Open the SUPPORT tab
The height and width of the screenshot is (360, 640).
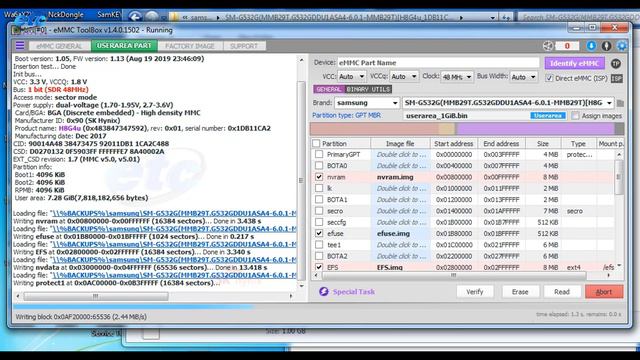244,46
